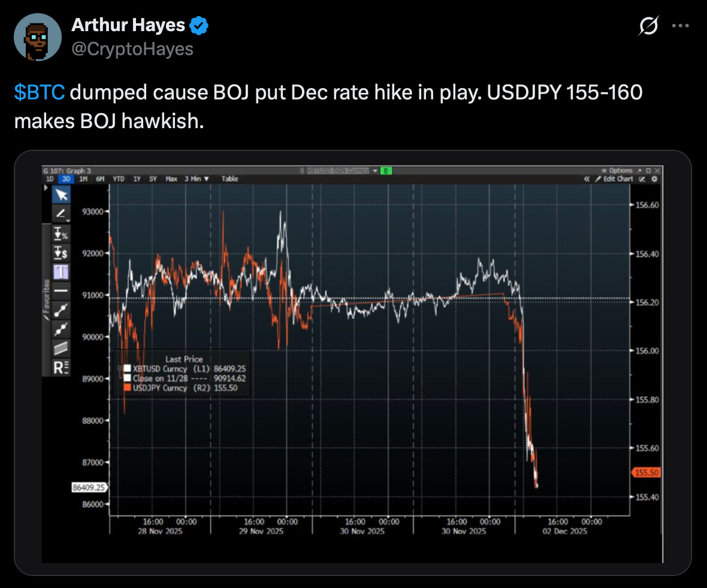Select the highlighted 3D range tab

click(67, 179)
